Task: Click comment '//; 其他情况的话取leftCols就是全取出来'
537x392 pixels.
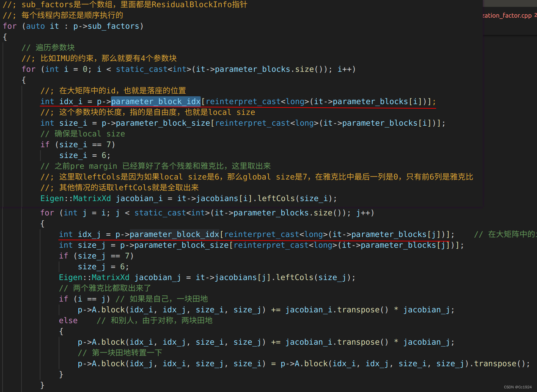Action: pos(119,188)
